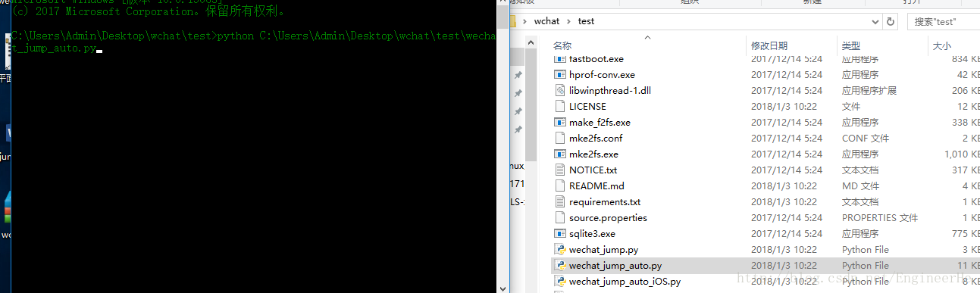Sort files by the 修改日期 column header
This screenshot has height=293, width=980.
point(769,45)
